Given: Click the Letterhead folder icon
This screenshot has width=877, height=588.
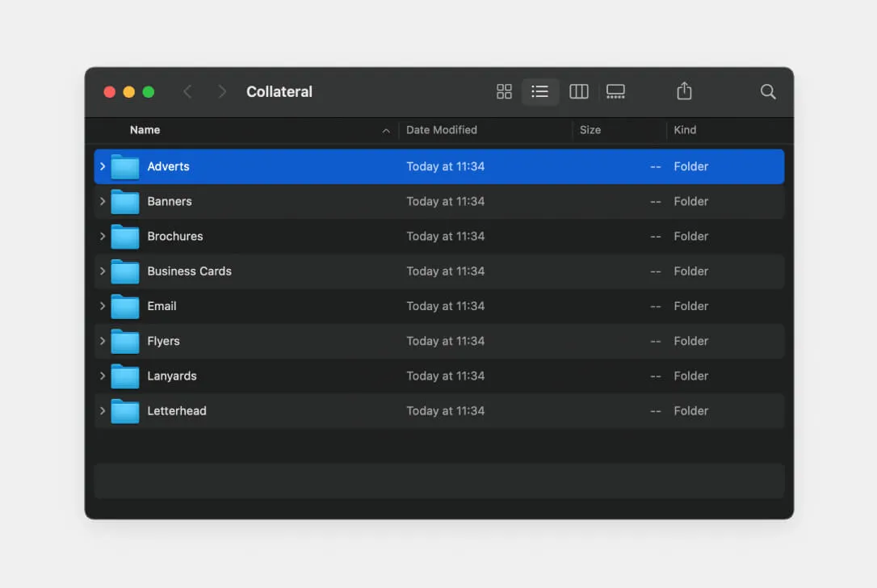Looking at the screenshot, I should point(124,411).
